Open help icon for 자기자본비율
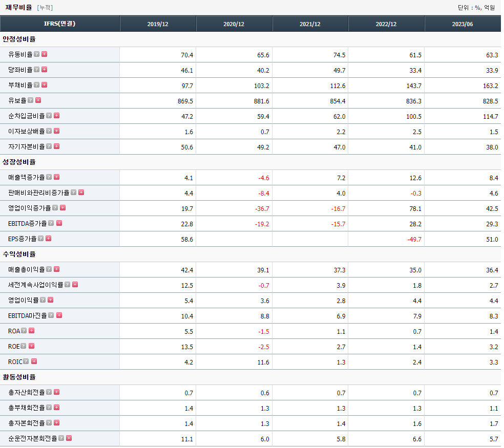Viewport: 504px width, 448px height. tap(49, 146)
